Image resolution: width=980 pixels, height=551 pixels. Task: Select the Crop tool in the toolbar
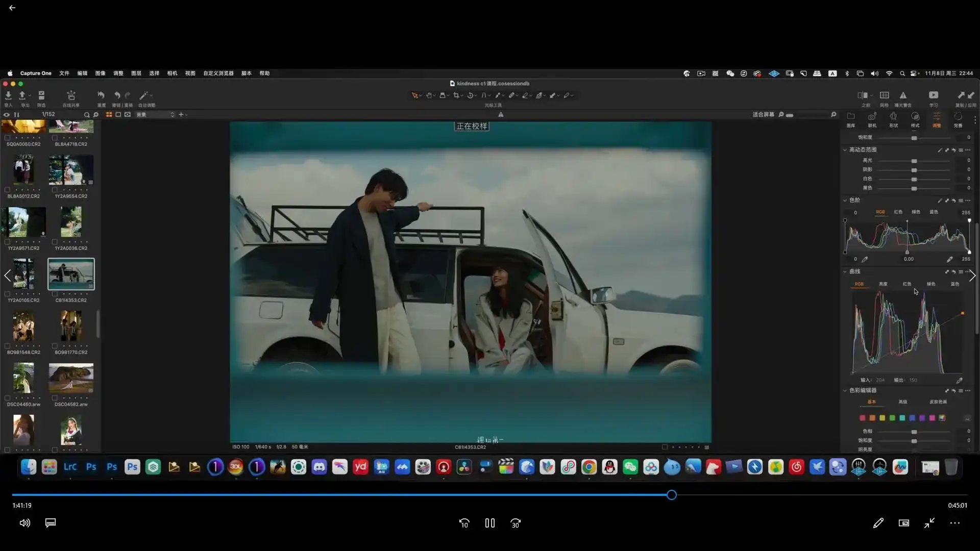pos(457,95)
